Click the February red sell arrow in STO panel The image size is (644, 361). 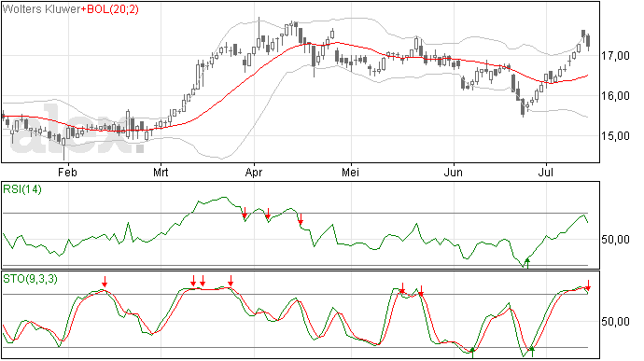click(x=105, y=282)
